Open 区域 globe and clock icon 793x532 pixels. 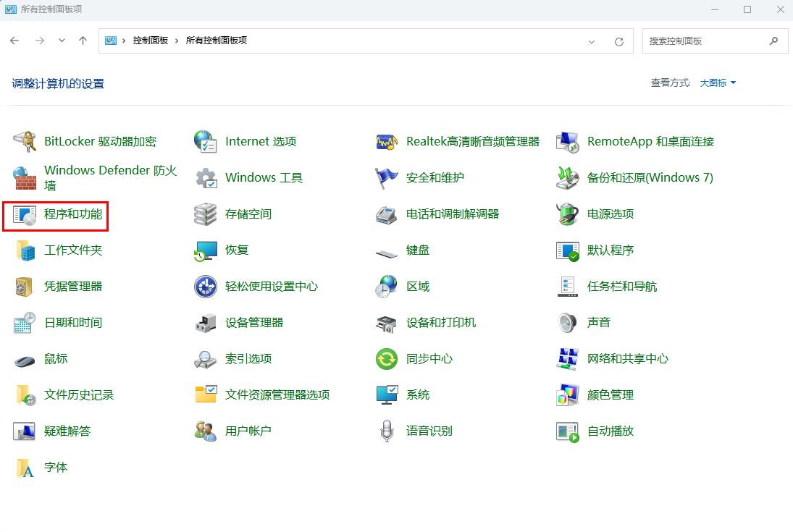tap(387, 287)
